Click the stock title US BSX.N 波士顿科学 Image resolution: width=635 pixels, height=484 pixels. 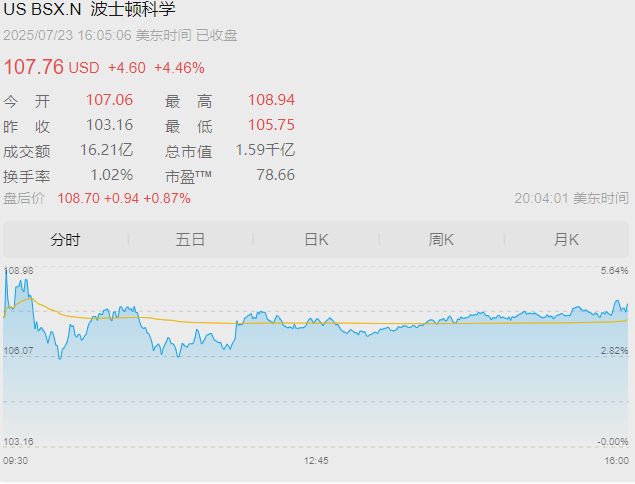click(x=89, y=9)
